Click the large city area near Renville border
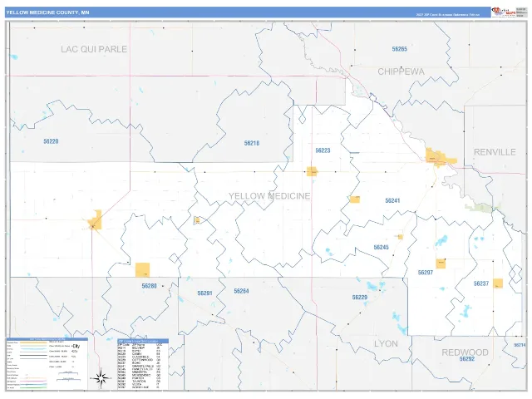 pos(441,158)
